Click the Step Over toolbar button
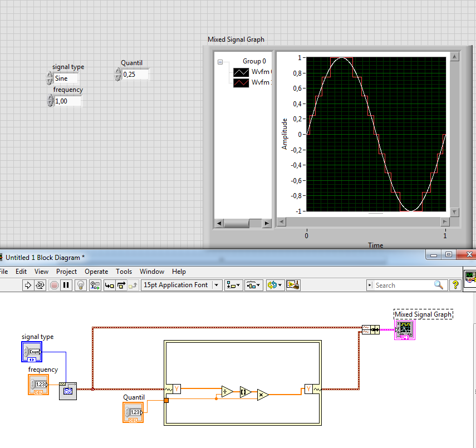The image size is (476, 448). tap(121, 285)
